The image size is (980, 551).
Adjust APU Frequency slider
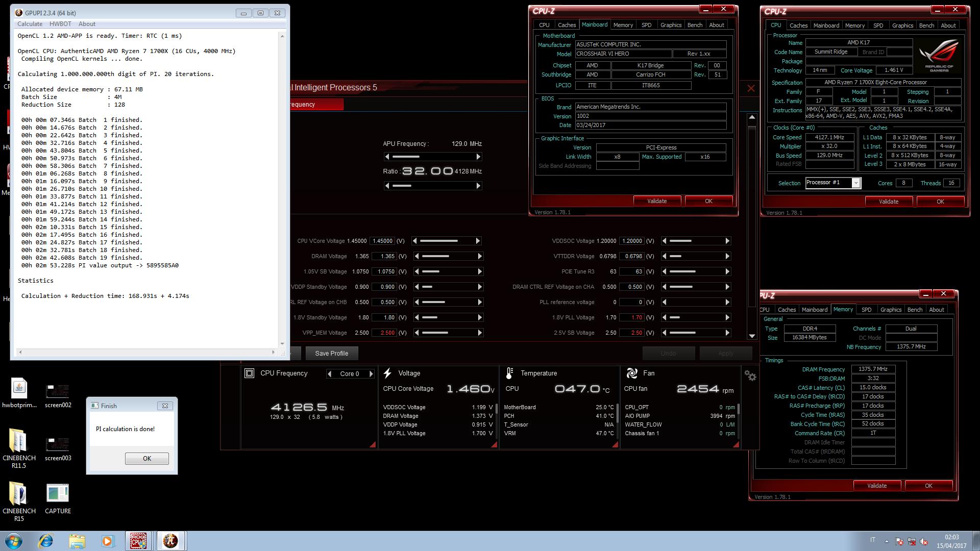coord(432,157)
